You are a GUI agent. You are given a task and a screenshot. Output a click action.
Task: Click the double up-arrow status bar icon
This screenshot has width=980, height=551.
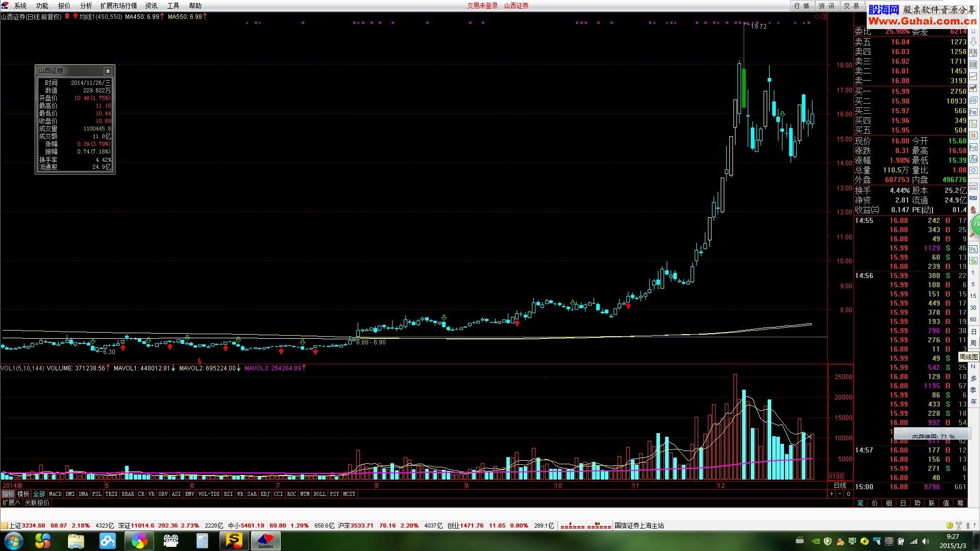click(x=968, y=525)
